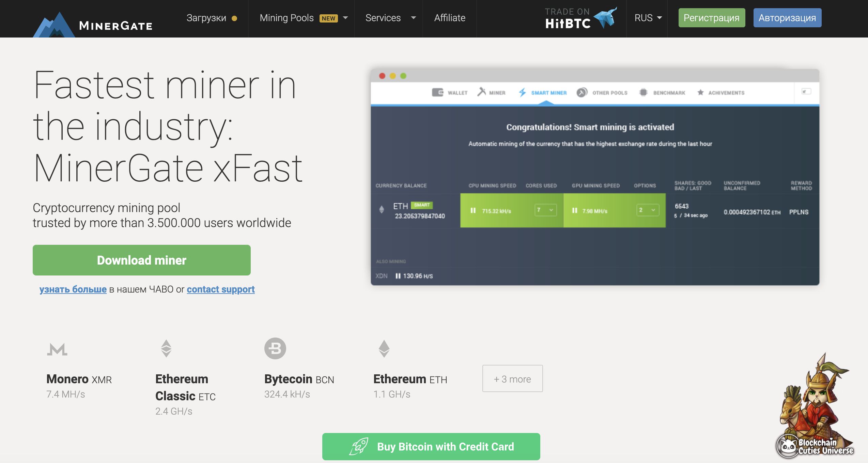Switch to the Achivements tab

(x=721, y=92)
